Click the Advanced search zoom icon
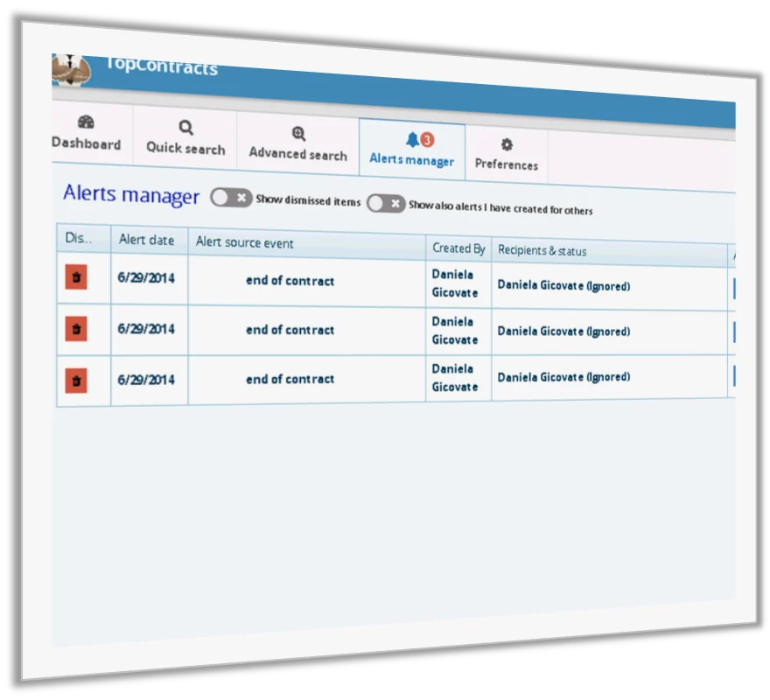 [298, 134]
